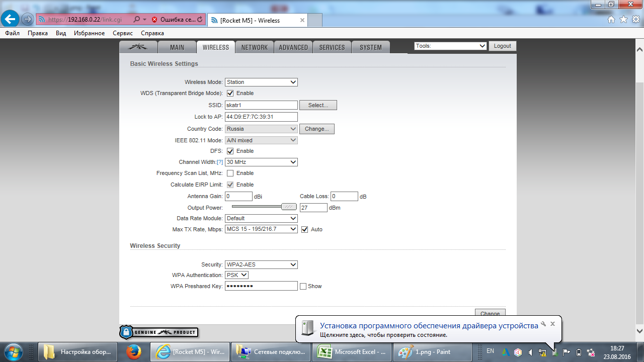Click the search magnifier icon in address bar
644x362 pixels.
tap(137, 20)
